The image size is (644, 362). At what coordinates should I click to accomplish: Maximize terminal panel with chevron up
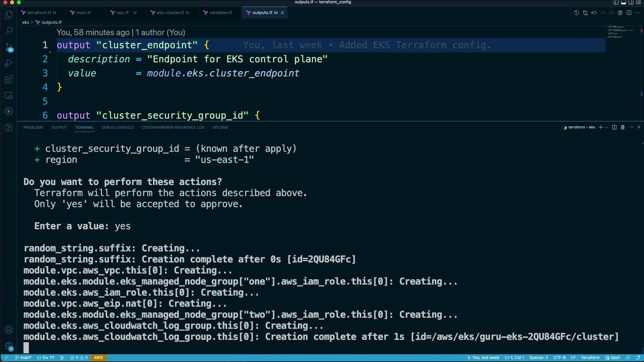click(x=631, y=127)
